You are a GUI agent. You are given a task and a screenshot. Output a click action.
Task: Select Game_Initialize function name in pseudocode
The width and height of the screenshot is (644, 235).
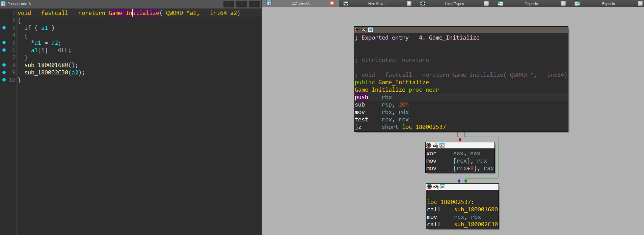[x=134, y=13]
